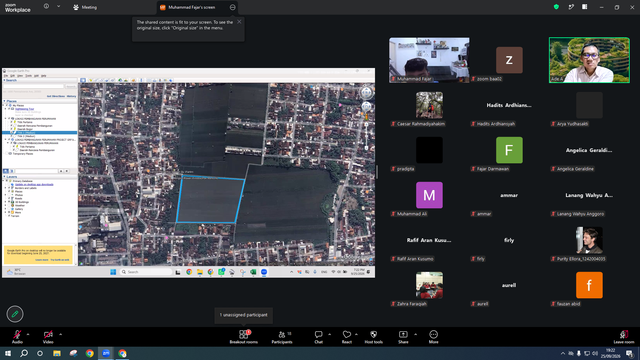
Task: Click 1 unassigned participant notice
Action: [x=244, y=315]
